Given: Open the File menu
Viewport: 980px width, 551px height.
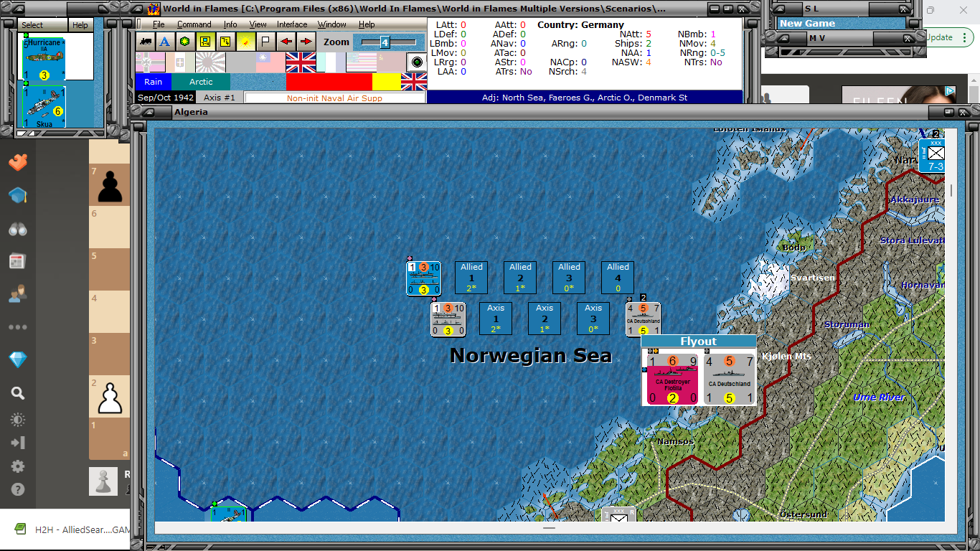Looking at the screenshot, I should (x=159, y=24).
